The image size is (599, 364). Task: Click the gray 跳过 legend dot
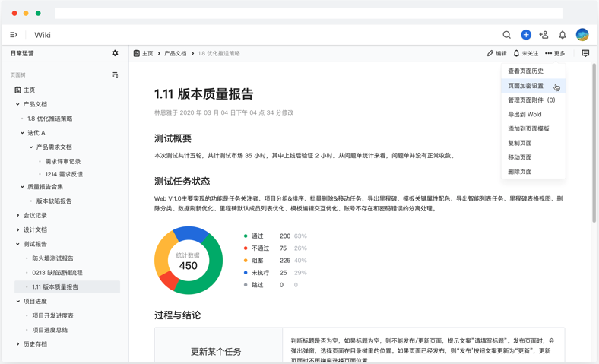(x=246, y=285)
